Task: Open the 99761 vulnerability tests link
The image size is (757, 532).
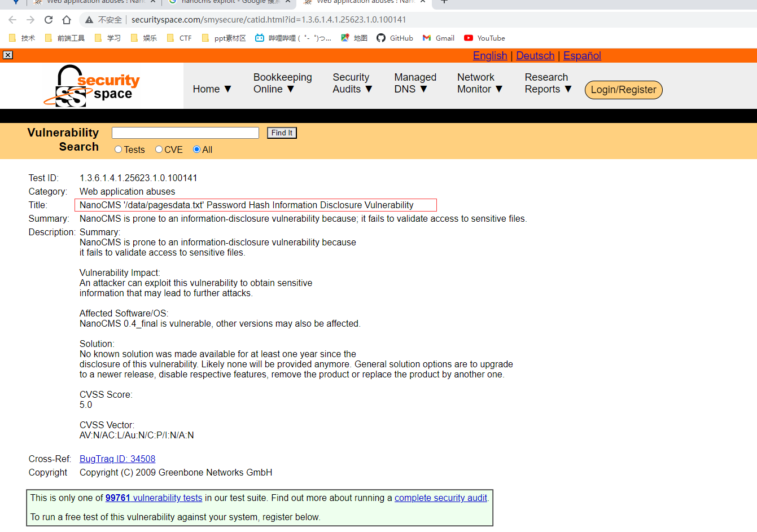Action: coord(154,498)
